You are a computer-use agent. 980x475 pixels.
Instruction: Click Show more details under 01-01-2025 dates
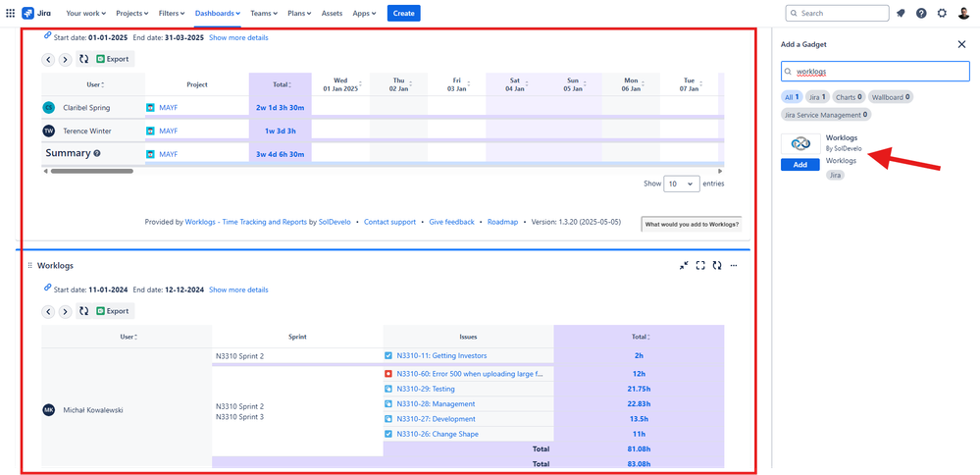point(238,37)
